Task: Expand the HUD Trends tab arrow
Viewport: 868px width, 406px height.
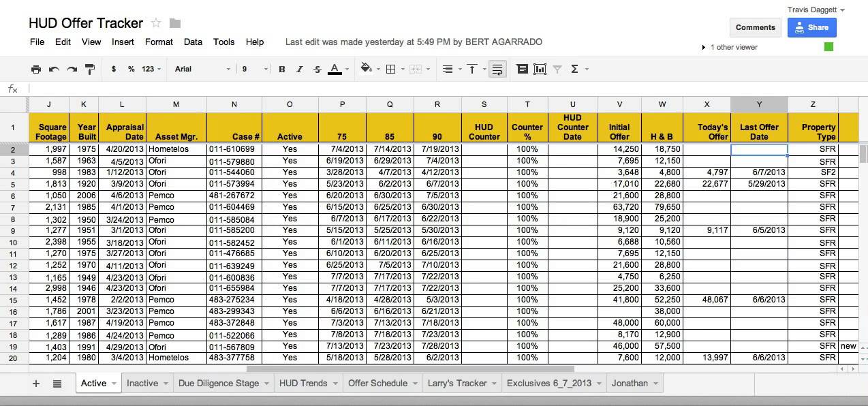Action: [x=335, y=384]
